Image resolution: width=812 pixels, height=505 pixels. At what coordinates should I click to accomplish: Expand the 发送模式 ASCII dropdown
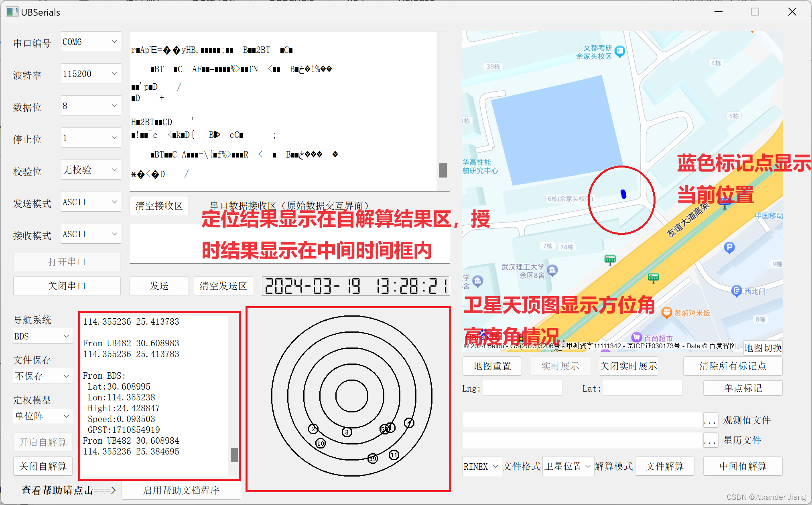tap(91, 202)
